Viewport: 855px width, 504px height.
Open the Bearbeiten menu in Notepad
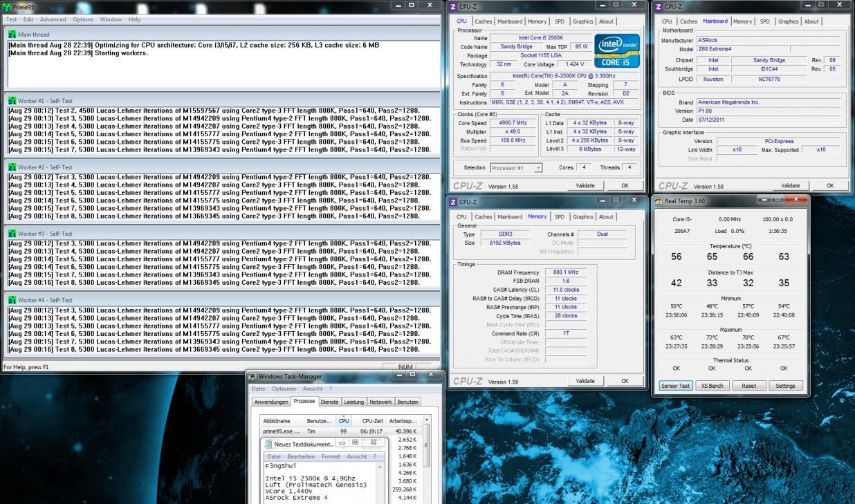[300, 456]
